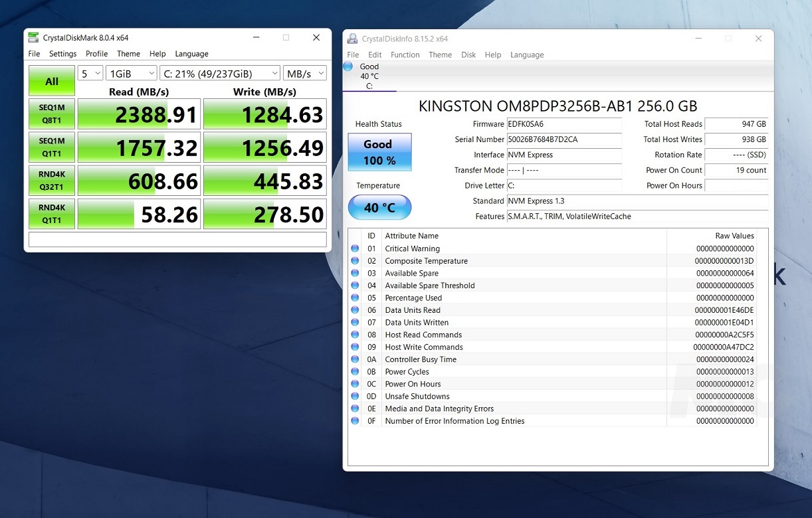
Task: Click the status orb for Unsafe Shutdowns
Action: point(355,396)
